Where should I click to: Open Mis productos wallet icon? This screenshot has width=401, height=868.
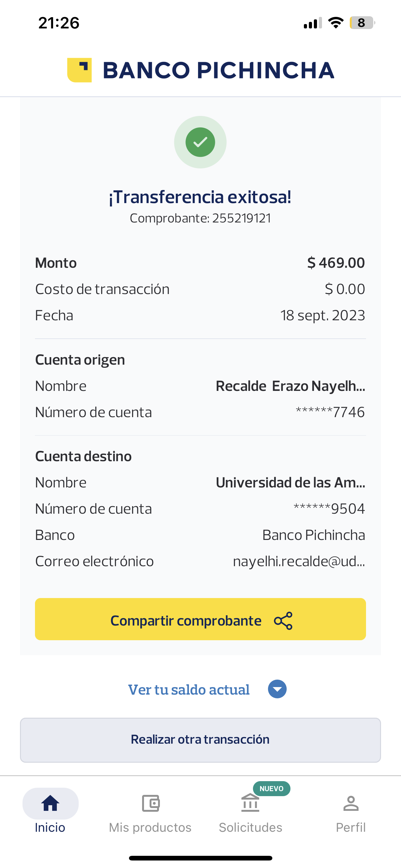pos(151,803)
